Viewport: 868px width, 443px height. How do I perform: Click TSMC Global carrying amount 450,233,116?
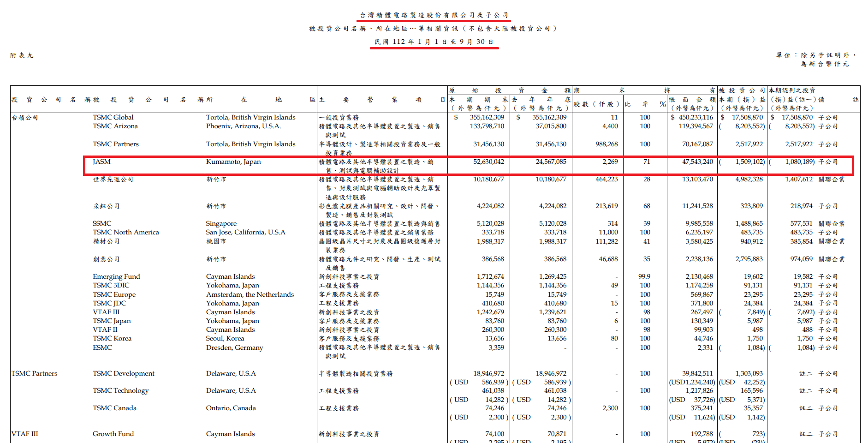click(696, 117)
